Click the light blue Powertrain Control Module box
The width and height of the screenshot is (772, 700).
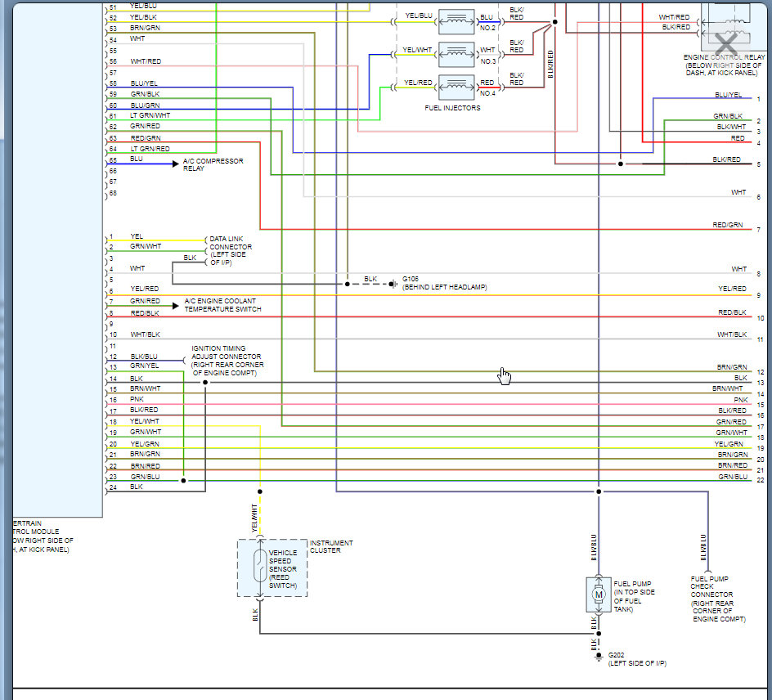click(x=57, y=260)
